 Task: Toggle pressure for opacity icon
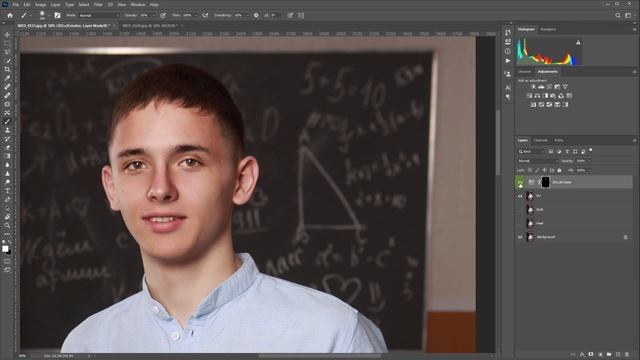pyautogui.click(x=163, y=15)
